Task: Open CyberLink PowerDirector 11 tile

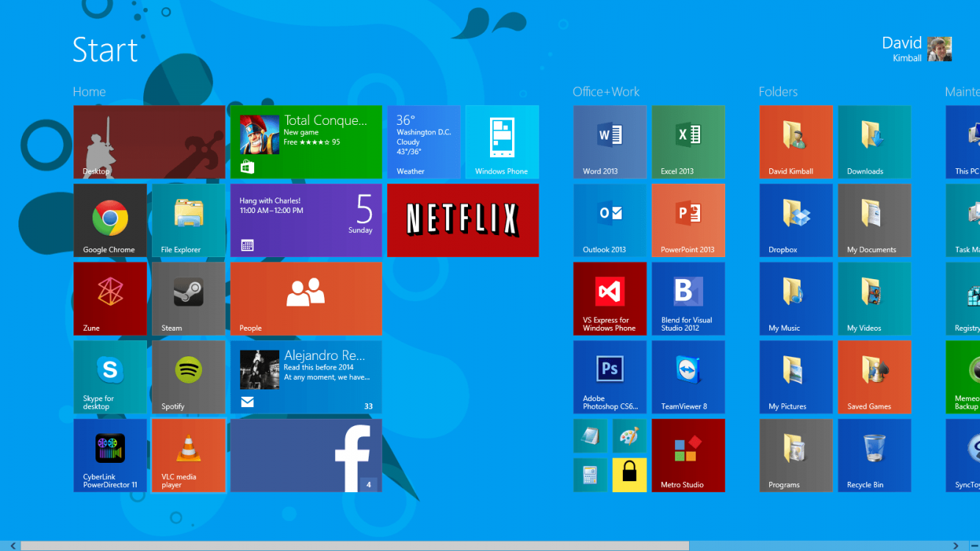Action: point(110,455)
